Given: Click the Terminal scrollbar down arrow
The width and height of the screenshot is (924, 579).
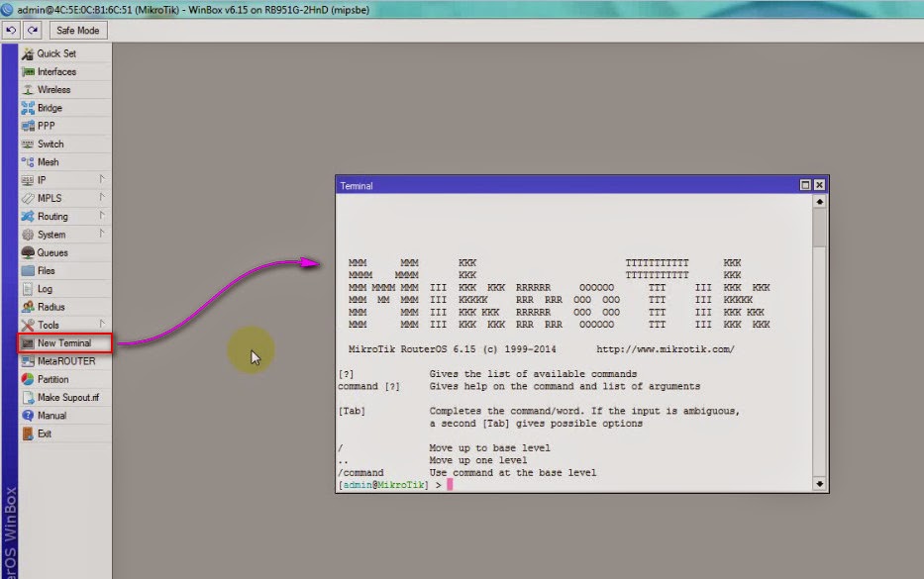Looking at the screenshot, I should 819,484.
